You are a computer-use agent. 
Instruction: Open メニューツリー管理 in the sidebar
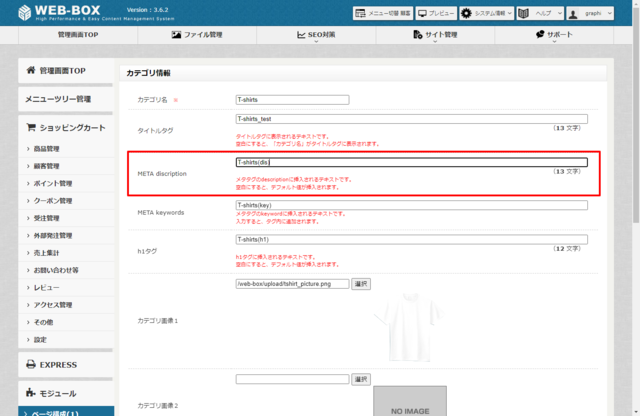(x=66, y=99)
